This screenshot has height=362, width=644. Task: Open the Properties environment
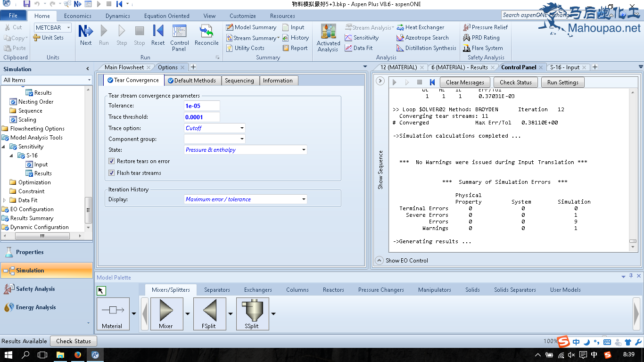tap(47, 252)
